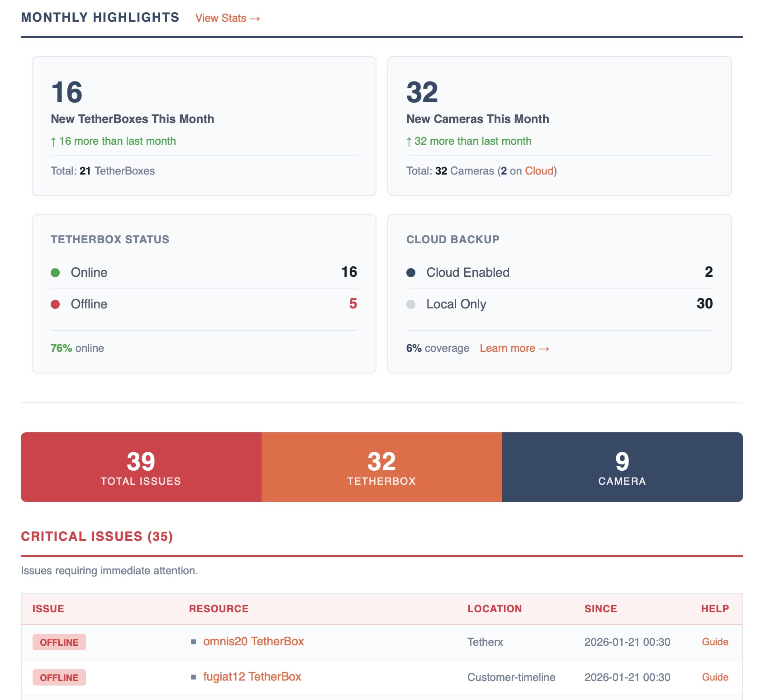The width and height of the screenshot is (762, 700).
Task: Select the ISSUE column header
Action: 48,608
